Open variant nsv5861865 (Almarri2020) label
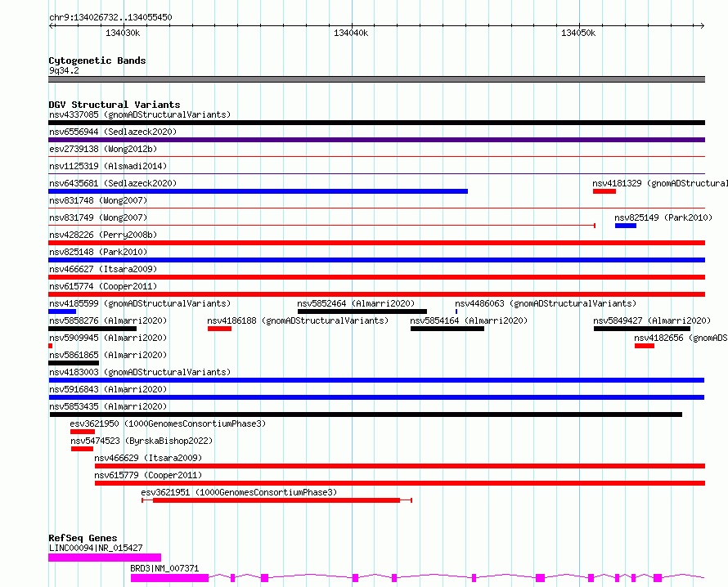This screenshot has width=728, height=587. [108, 355]
